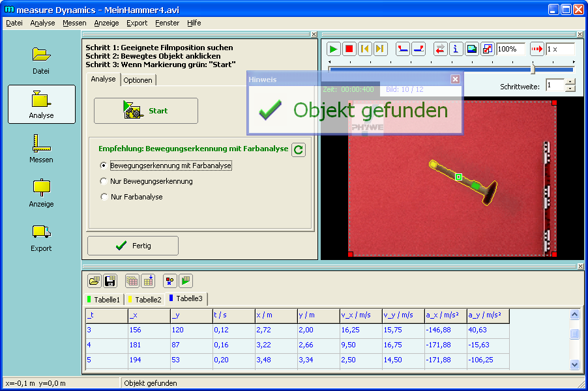
Task: Open the Datei menu
Action: [x=14, y=23]
